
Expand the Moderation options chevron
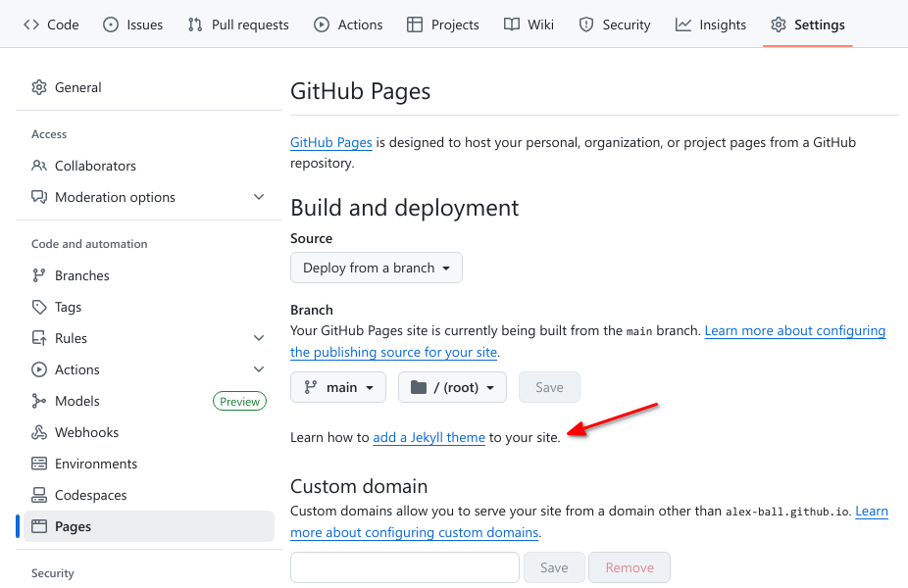259,197
